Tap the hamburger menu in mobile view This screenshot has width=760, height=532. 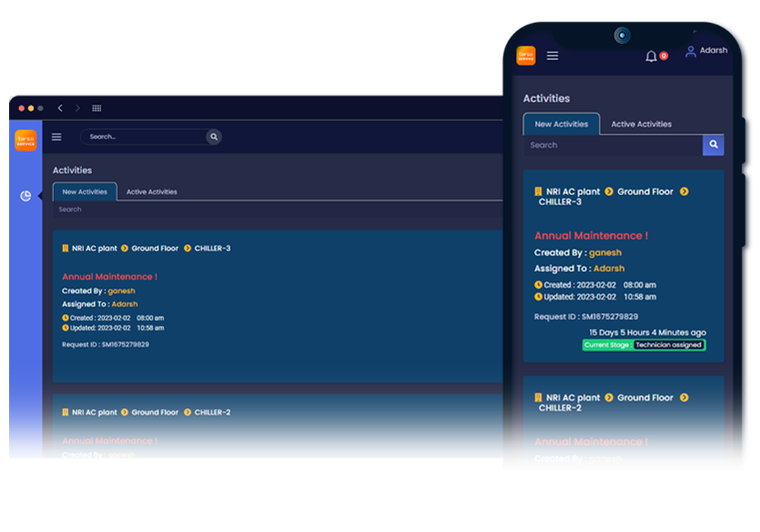553,55
